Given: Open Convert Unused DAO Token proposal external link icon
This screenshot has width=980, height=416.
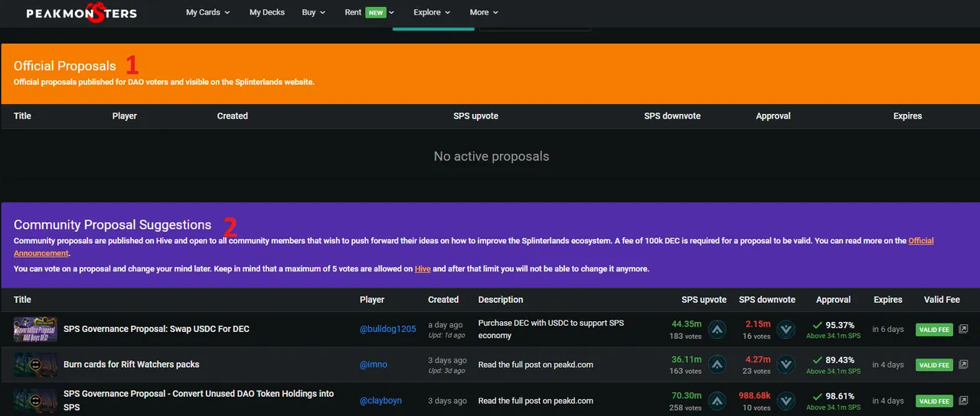Looking at the screenshot, I should 963,401.
